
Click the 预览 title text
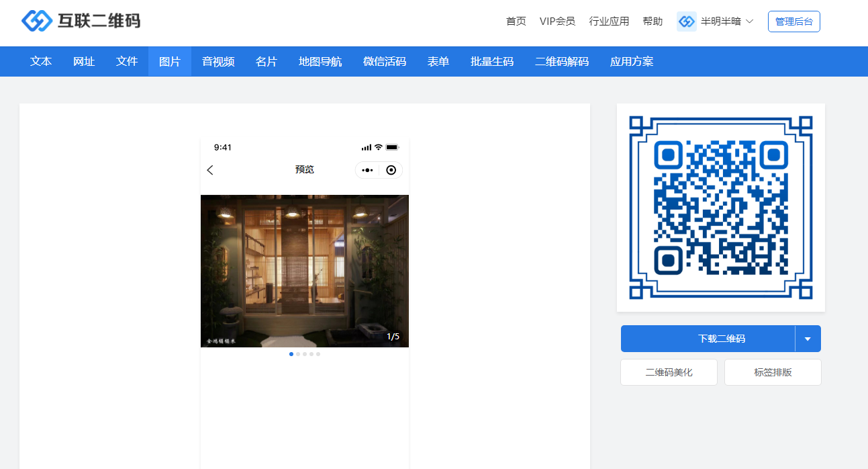click(305, 169)
